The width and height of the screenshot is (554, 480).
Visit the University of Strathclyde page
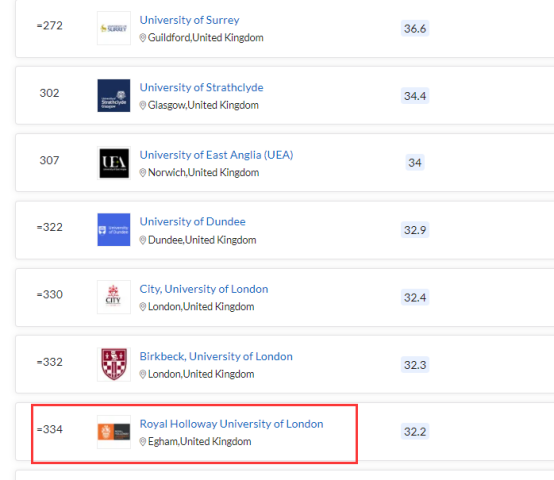[201, 87]
